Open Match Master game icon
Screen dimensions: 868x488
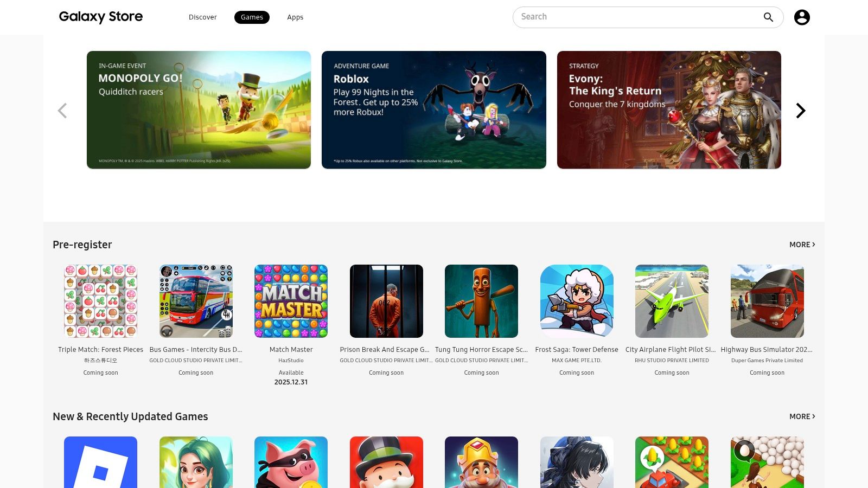(x=291, y=301)
